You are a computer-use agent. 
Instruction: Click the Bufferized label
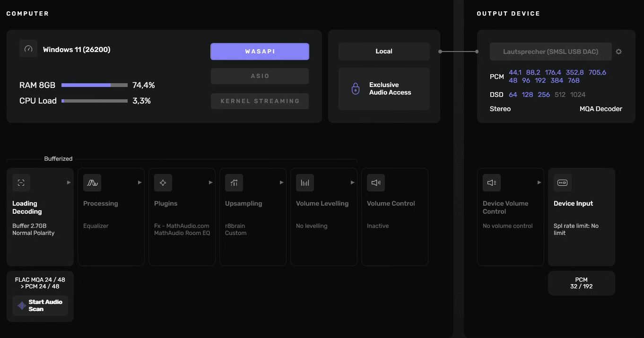click(x=58, y=159)
